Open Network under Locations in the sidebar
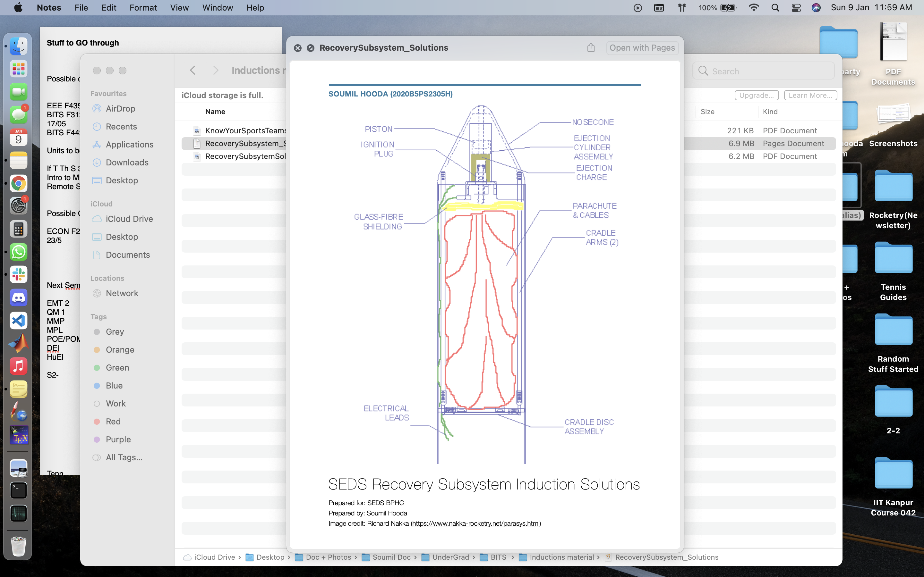This screenshot has width=924, height=577. (122, 293)
